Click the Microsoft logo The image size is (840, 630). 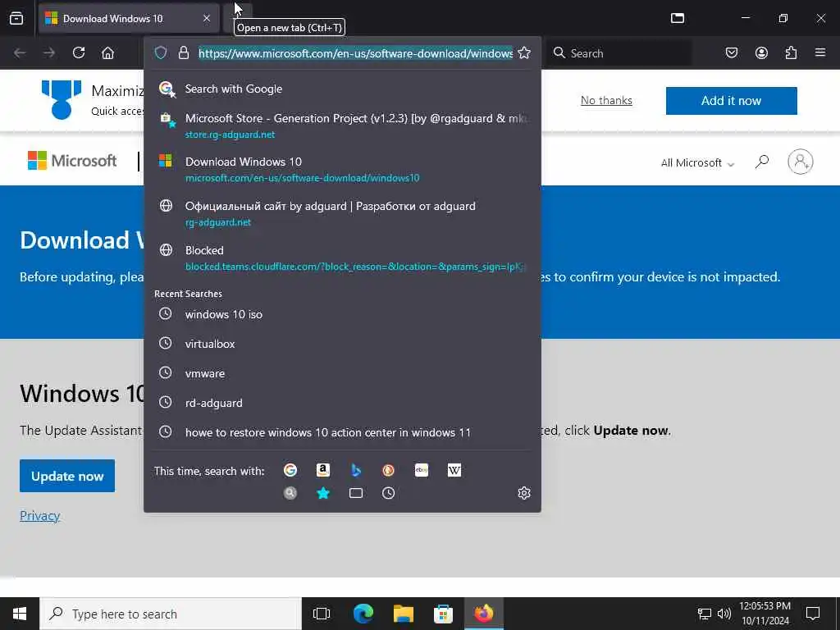point(72,160)
